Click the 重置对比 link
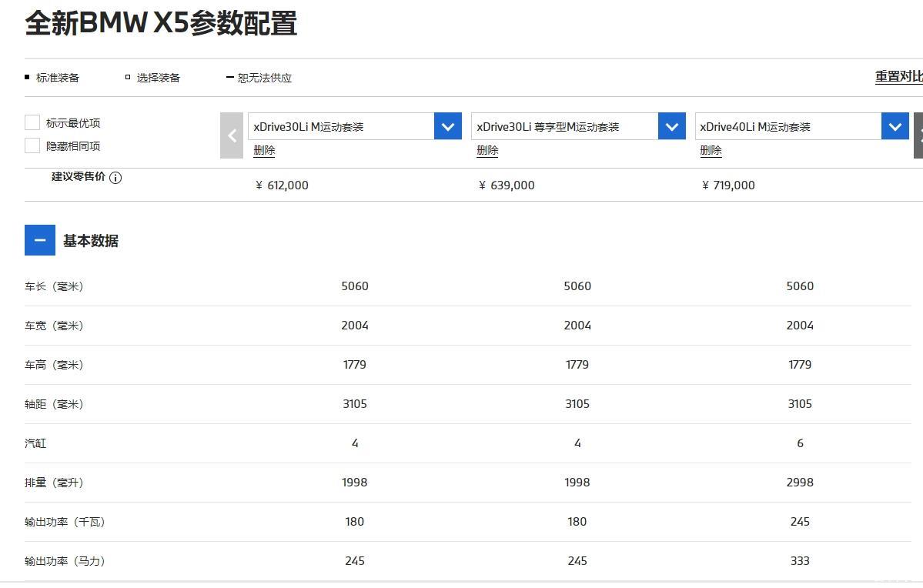The image size is (923, 588). click(x=899, y=76)
